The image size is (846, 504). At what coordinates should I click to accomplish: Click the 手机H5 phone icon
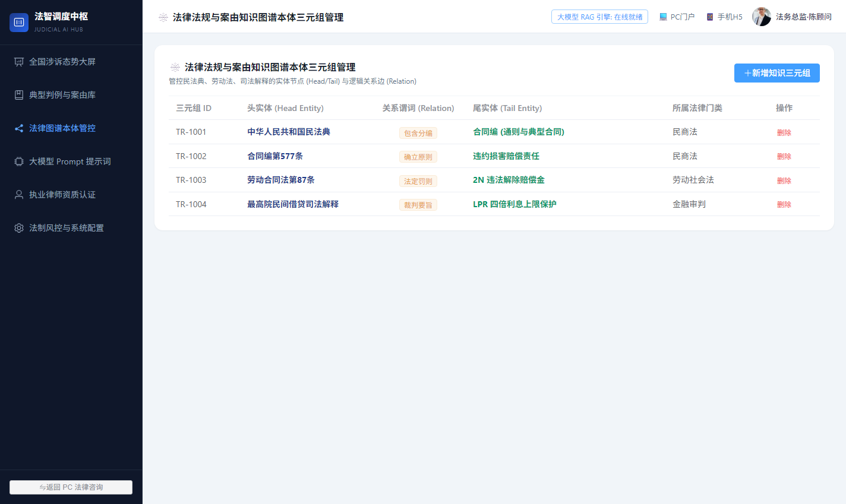coord(710,17)
